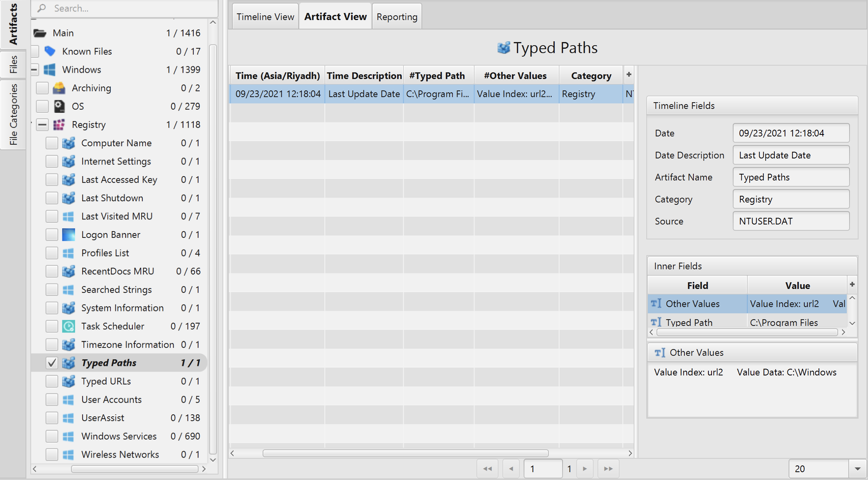Uncheck the Typed Paths checkbox
Viewport: 868px width, 480px height.
click(x=51, y=363)
